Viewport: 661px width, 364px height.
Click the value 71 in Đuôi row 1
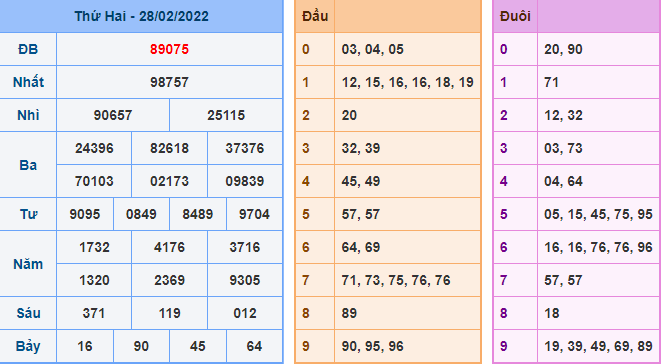tap(551, 82)
